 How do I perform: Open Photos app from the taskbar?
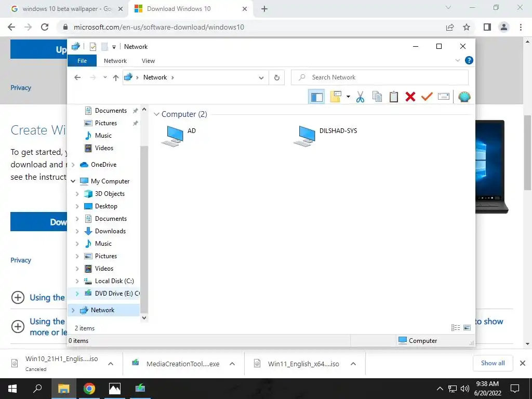[x=115, y=389]
